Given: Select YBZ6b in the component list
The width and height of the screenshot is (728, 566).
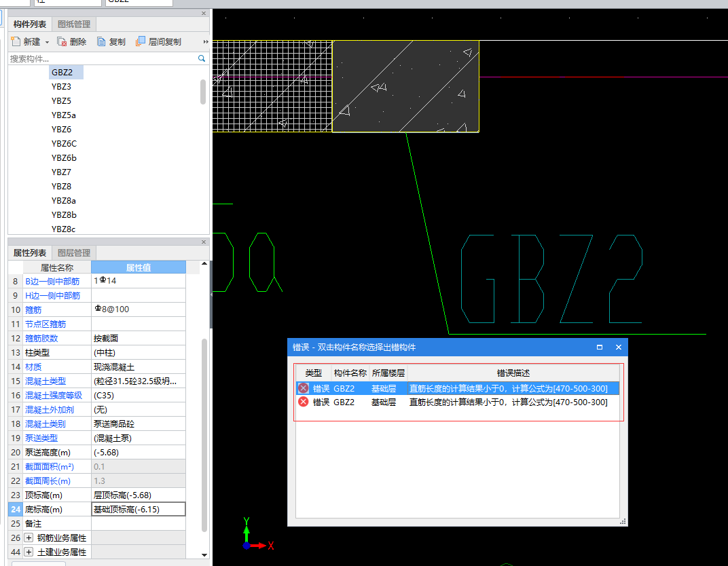Looking at the screenshot, I should point(64,157).
